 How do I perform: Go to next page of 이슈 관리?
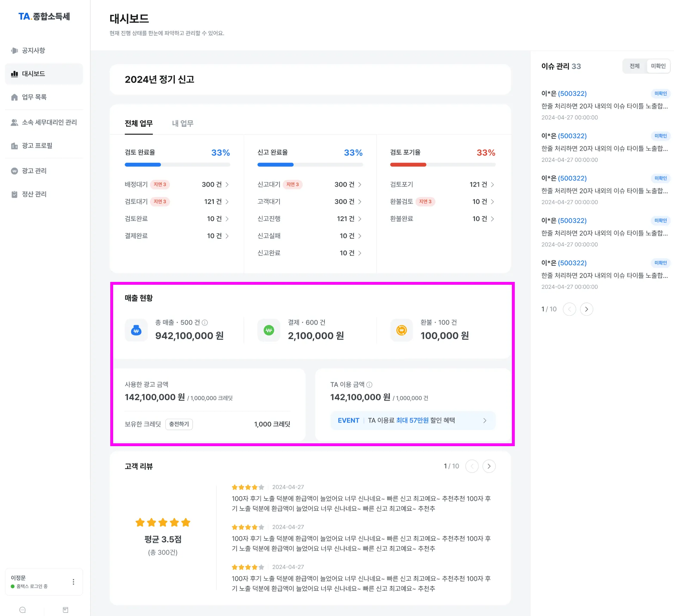[587, 309]
